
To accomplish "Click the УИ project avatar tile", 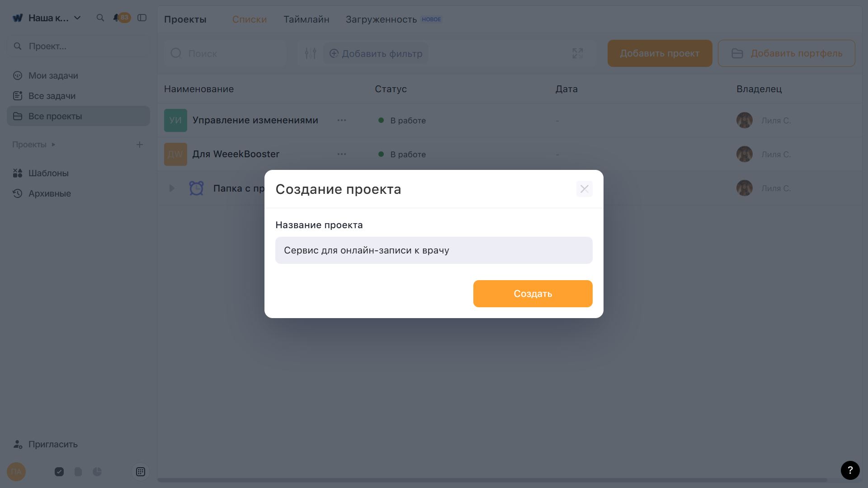I will click(175, 120).
